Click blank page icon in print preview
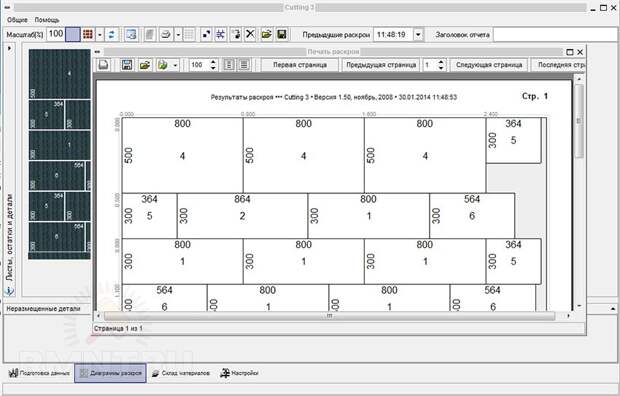 104,65
